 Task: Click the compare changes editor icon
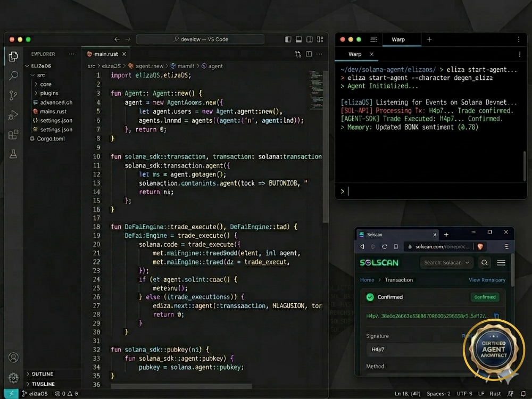[x=298, y=54]
